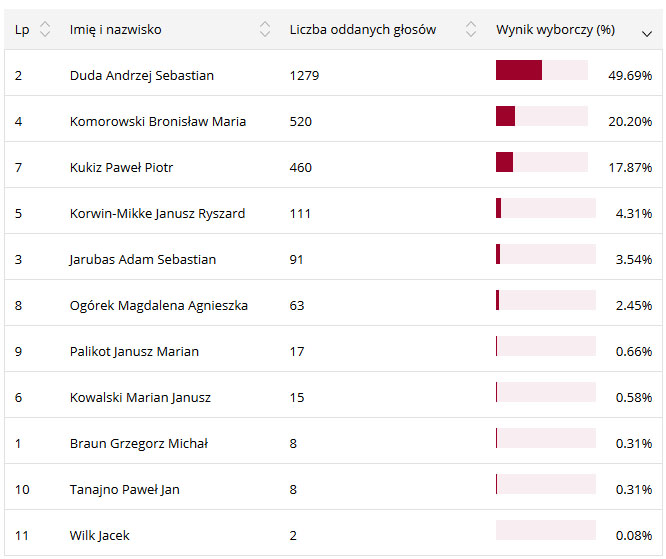
Task: Click Kukiz's 17.87% result bar
Action: (541, 162)
